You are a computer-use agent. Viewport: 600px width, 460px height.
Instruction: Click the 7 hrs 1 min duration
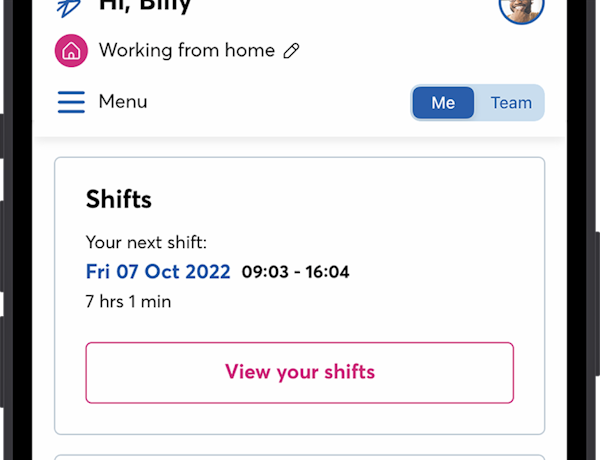[x=128, y=301]
